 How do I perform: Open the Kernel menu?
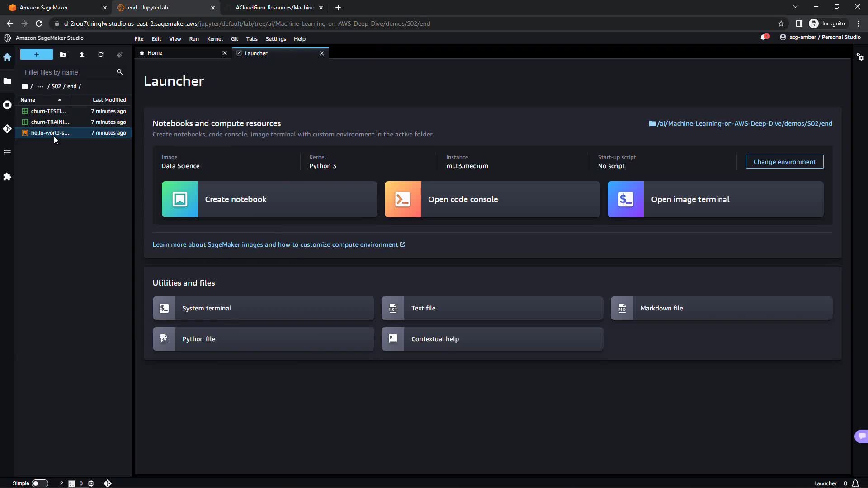pyautogui.click(x=214, y=39)
